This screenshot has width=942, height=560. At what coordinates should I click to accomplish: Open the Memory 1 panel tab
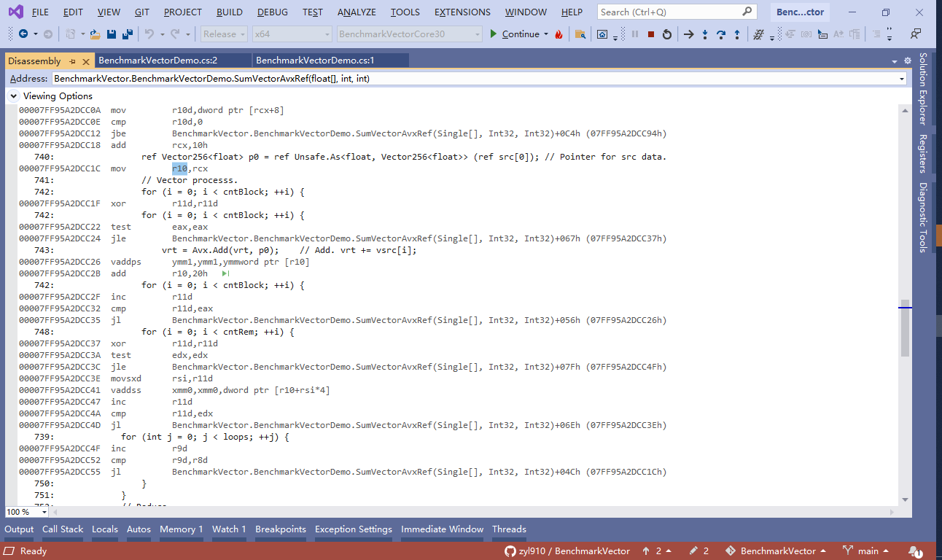pos(182,529)
